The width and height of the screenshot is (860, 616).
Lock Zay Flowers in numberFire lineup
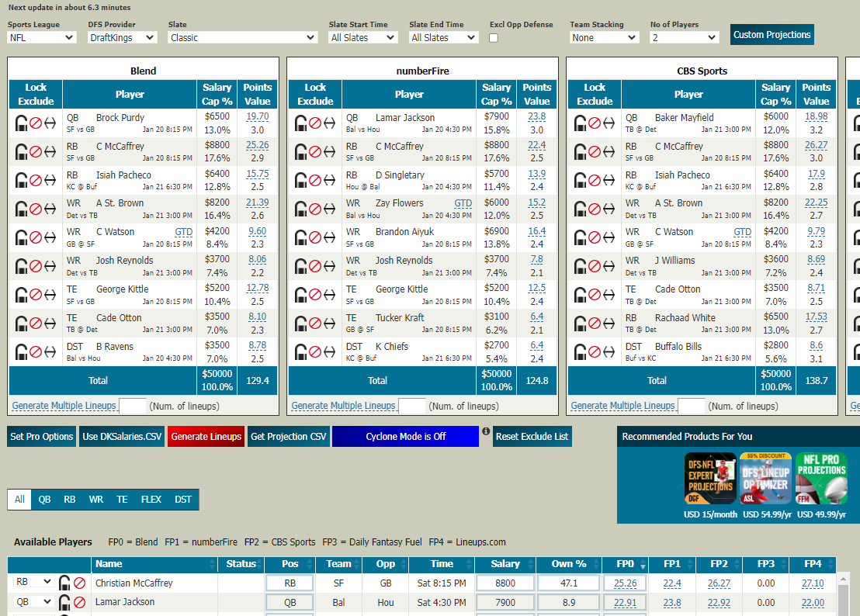click(300, 209)
